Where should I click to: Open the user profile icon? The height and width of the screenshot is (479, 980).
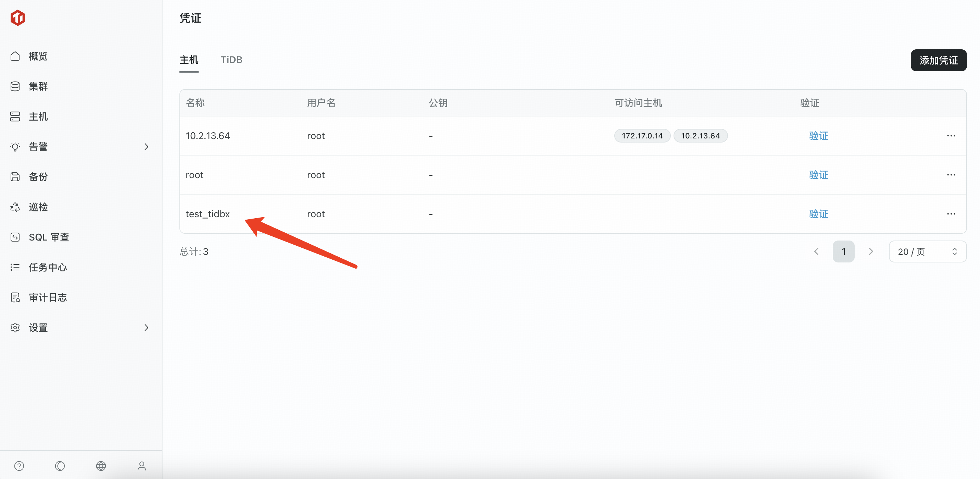pyautogui.click(x=141, y=466)
